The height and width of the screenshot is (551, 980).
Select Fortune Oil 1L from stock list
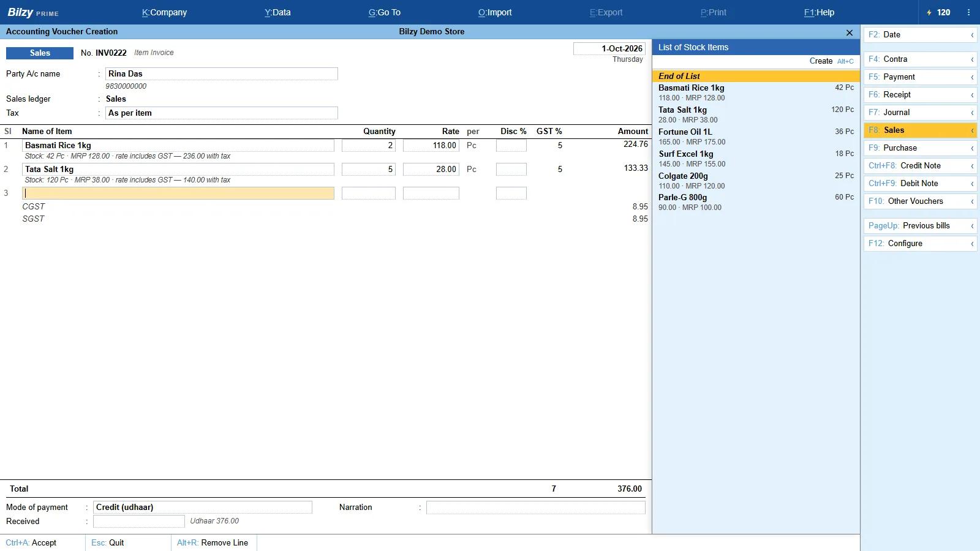click(756, 137)
